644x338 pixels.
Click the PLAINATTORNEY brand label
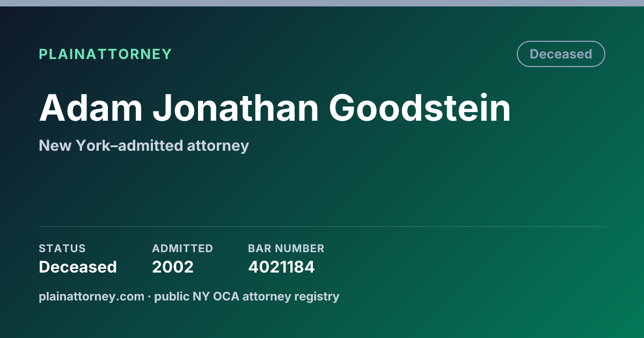(x=105, y=54)
